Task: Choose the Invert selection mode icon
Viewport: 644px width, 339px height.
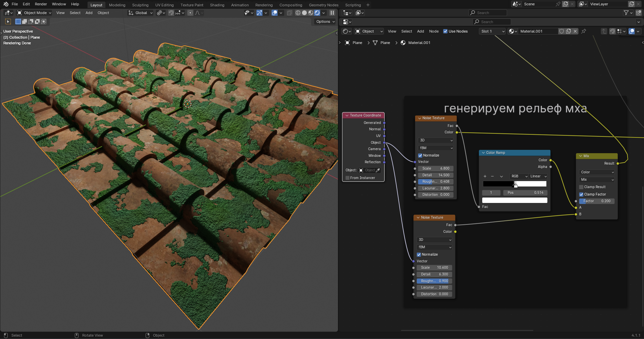Action: tap(37, 22)
